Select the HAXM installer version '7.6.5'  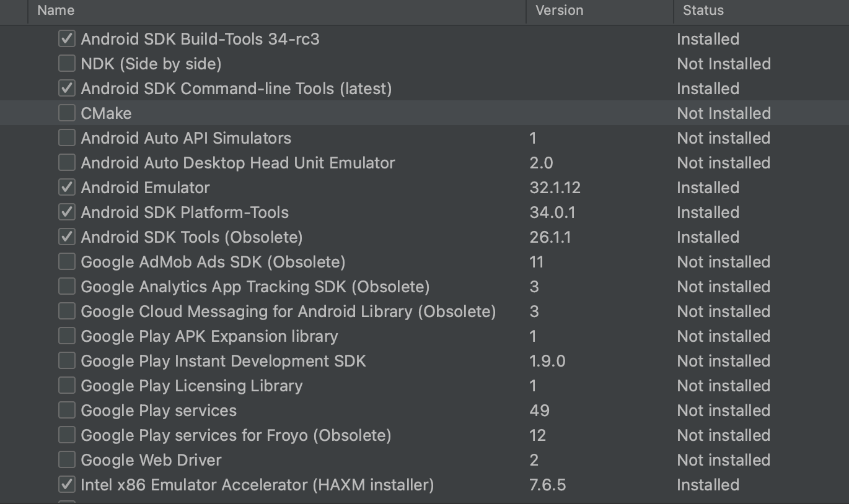pos(548,485)
